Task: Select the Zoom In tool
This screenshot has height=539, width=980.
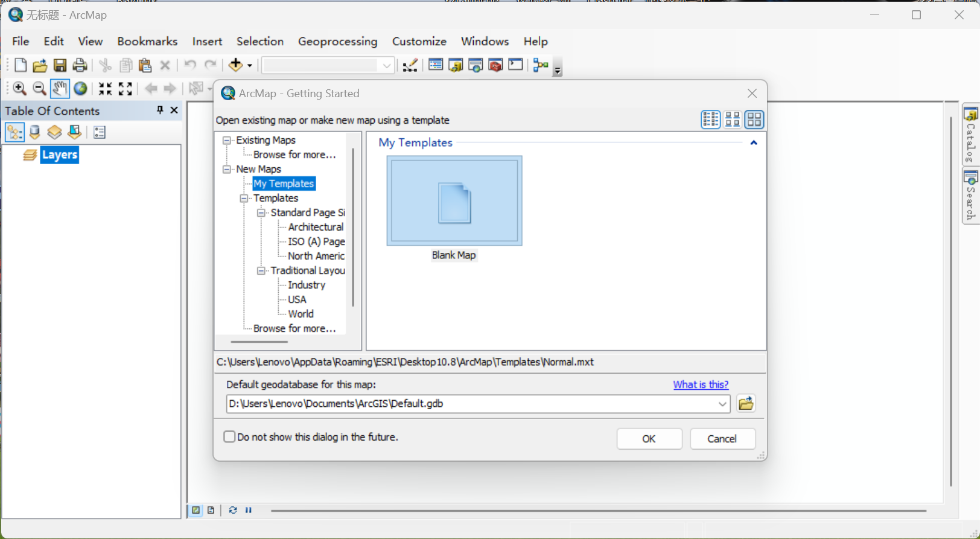Action: pyautogui.click(x=19, y=89)
